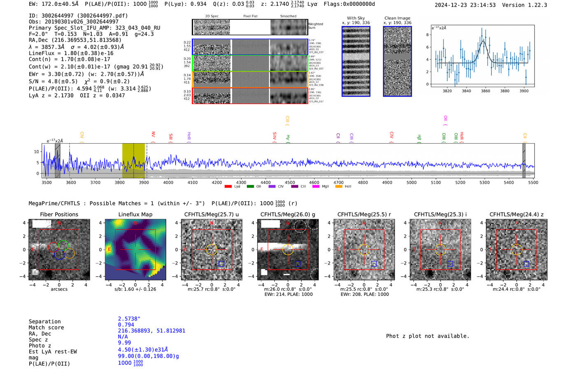Screen dimensions: 576x392
Task: Click the timestamp 2024-12-23 23:14:53
Action: (x=465, y=5)
